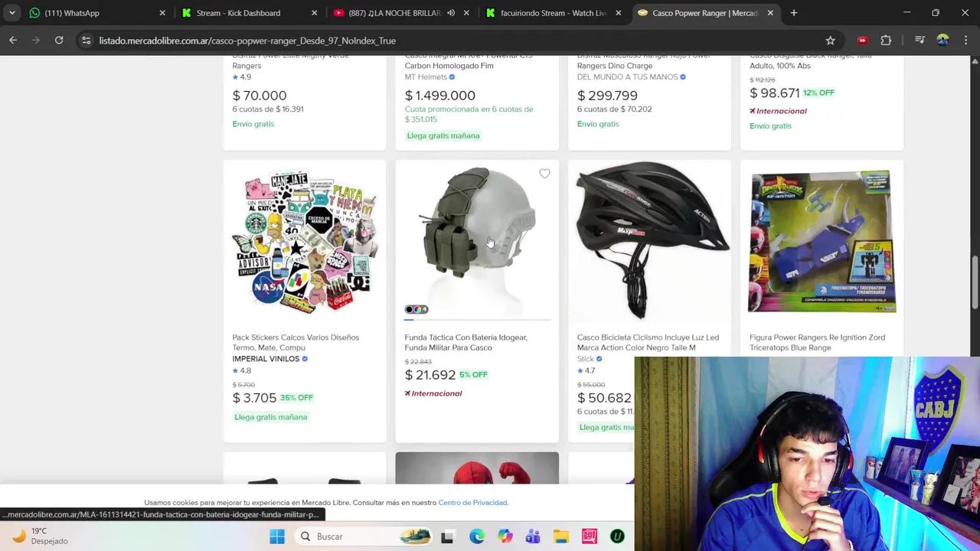Viewport: 980px width, 551px height.
Task: Open File Explorer from taskbar
Action: tap(561, 536)
